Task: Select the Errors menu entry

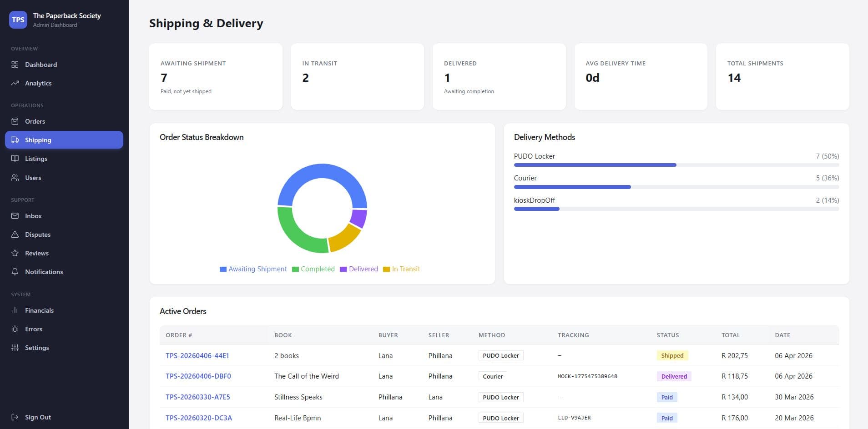Action: pyautogui.click(x=33, y=329)
